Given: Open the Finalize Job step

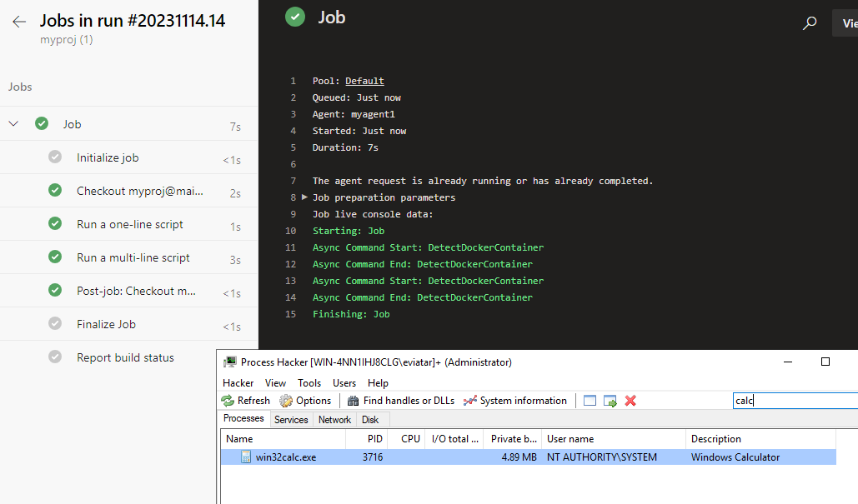Looking at the screenshot, I should pos(129,324).
